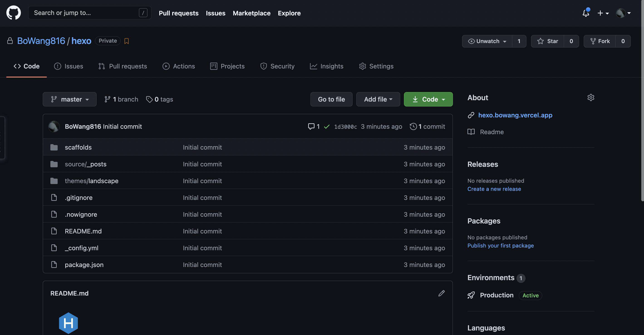Open the Actions tab
Screen dimensions: 644x335
[179, 66]
